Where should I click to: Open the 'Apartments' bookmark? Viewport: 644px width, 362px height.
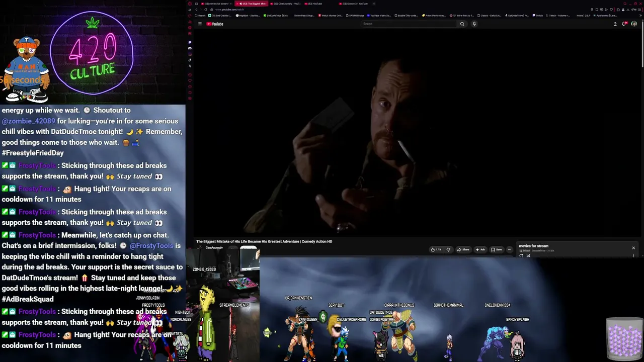point(605,16)
